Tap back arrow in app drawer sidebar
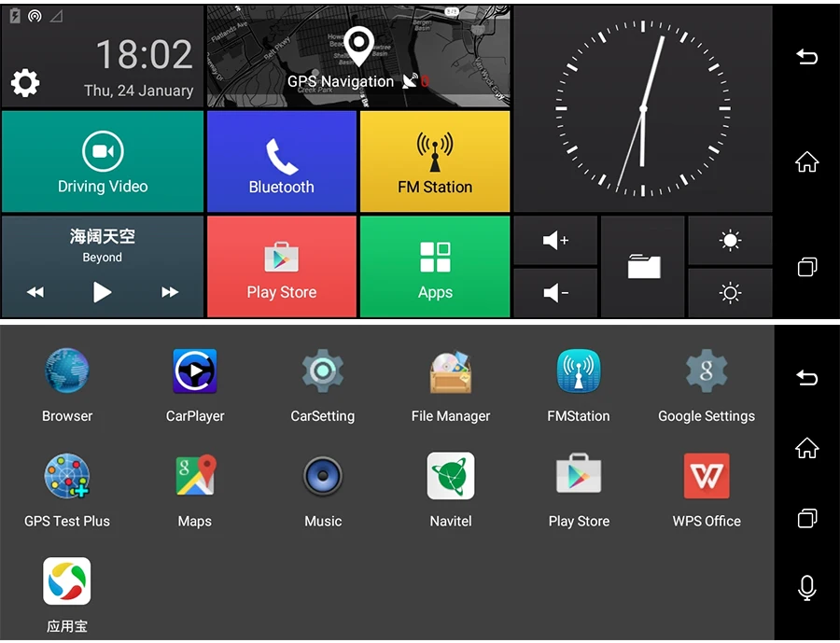This screenshot has height=643, width=840. click(x=806, y=378)
